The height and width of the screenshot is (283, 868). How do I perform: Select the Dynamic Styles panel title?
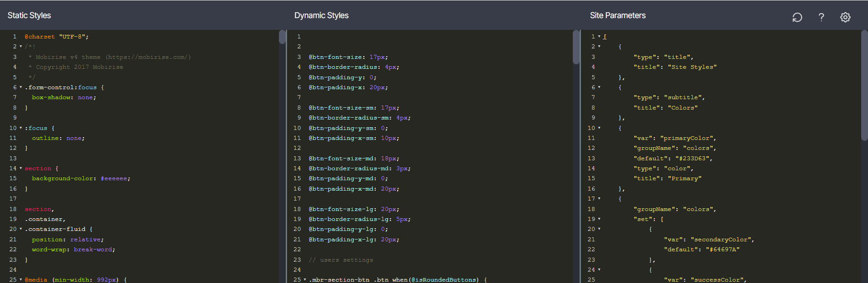click(x=321, y=15)
